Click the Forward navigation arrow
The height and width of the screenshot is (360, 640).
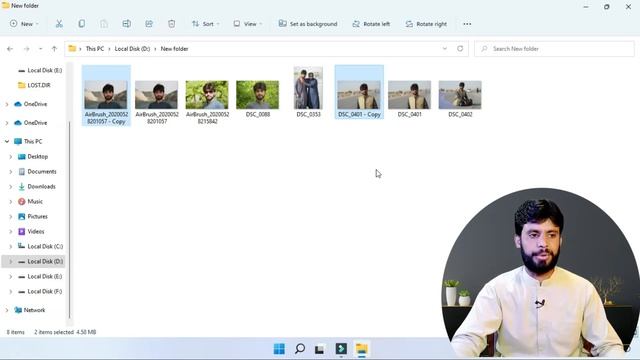(27, 49)
